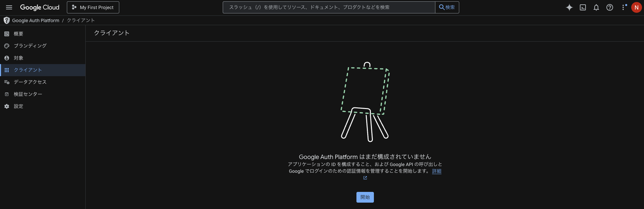The image size is (644, 209).
Task: Click the 'Google Auth Platform はまだ構成されていません' message
Action: [365, 157]
